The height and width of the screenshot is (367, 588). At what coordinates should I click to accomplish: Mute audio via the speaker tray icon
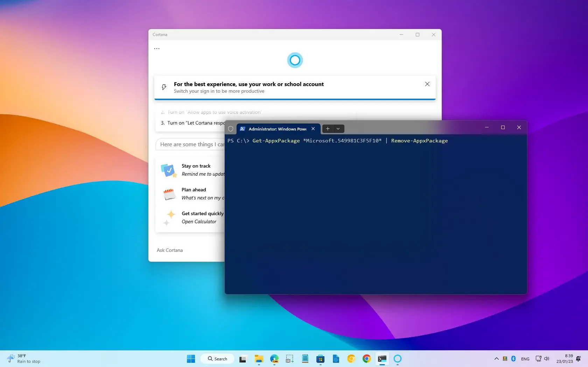pyautogui.click(x=547, y=359)
